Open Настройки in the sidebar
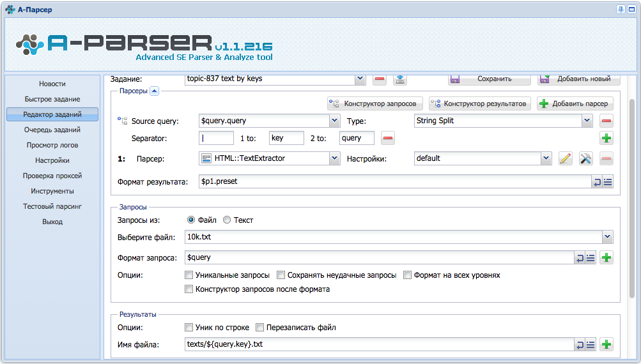Screen dimensions: 641x364 pyautogui.click(x=52, y=160)
